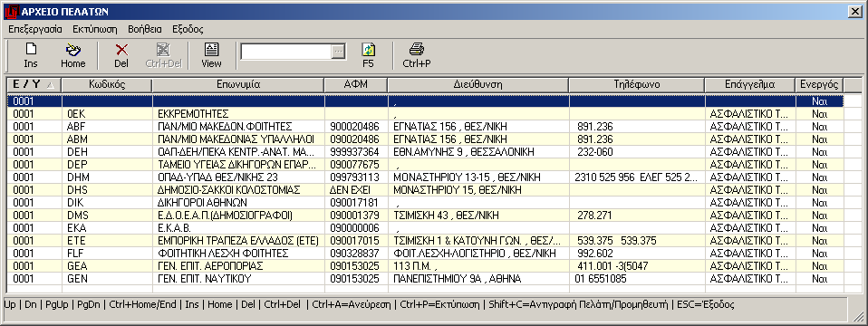This screenshot has width=868, height=326.
Task: Click the highlighted empty first row
Action: (x=425, y=101)
